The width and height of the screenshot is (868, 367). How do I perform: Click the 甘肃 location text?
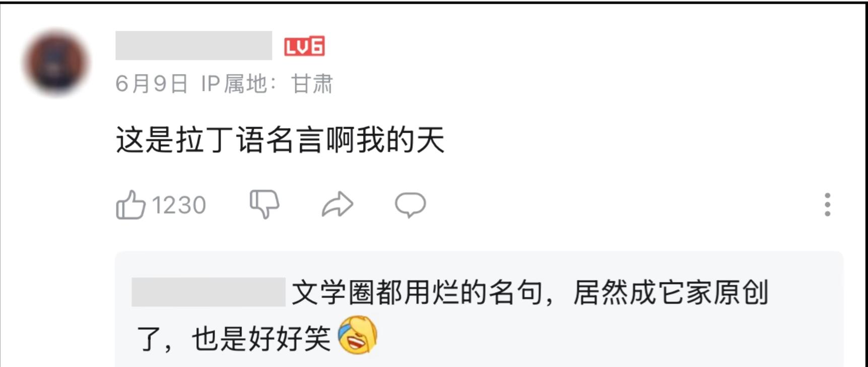pyautogui.click(x=312, y=84)
